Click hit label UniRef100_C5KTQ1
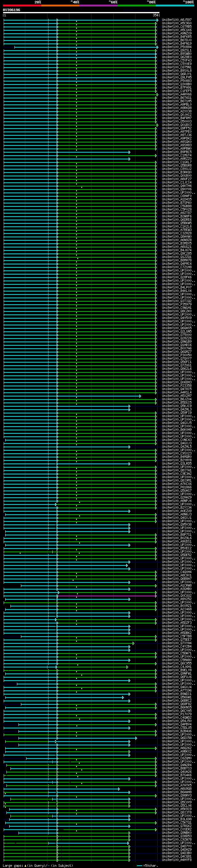This screenshot has width=197, height=868. pyautogui.click(x=177, y=822)
